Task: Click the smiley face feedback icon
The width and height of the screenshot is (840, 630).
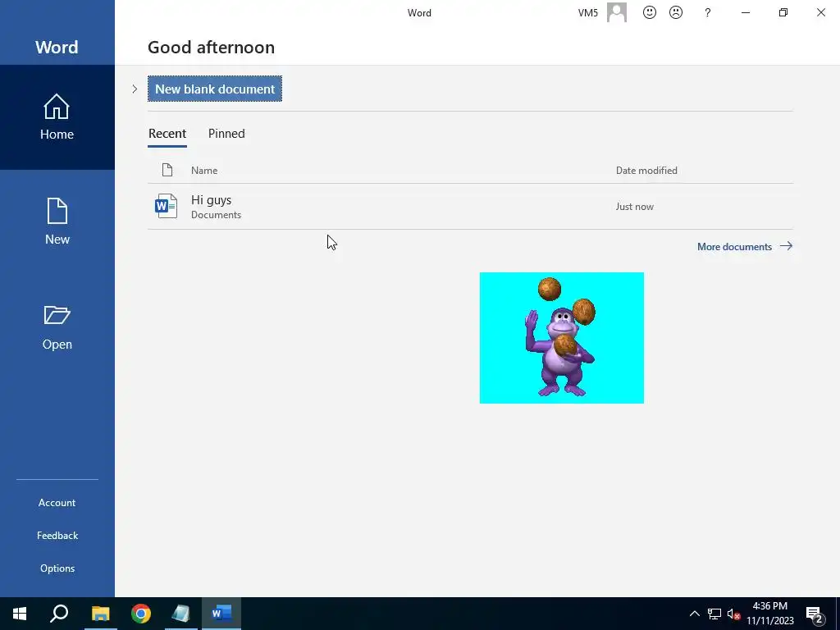Action: 650,12
